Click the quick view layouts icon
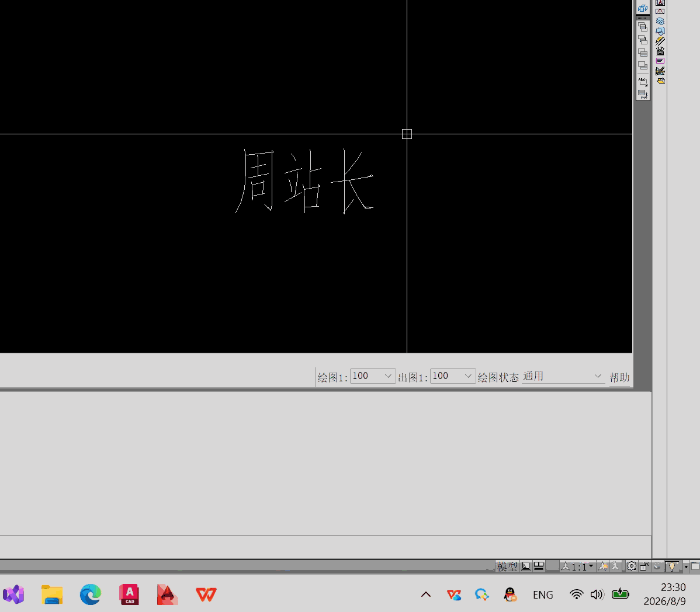The width and height of the screenshot is (700, 612). coord(526,566)
